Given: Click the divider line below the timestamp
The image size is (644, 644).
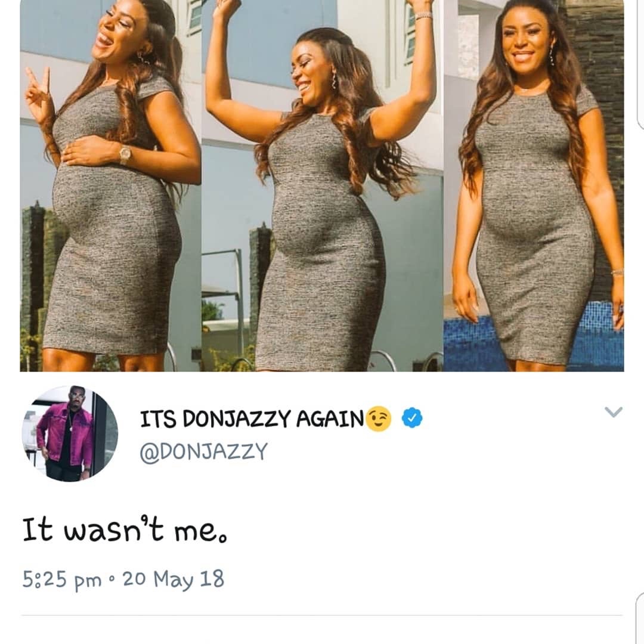Looking at the screenshot, I should 322,615.
